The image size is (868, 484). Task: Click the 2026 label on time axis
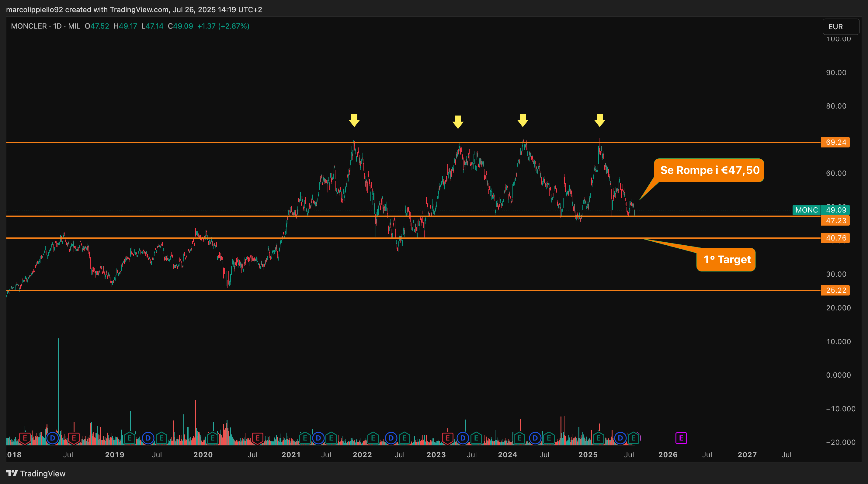click(x=668, y=455)
